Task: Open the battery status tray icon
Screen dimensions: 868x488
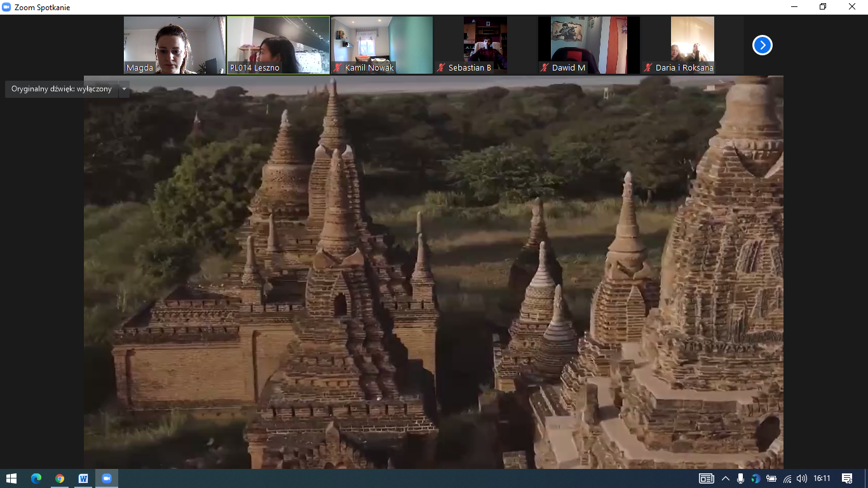Action: point(771,478)
